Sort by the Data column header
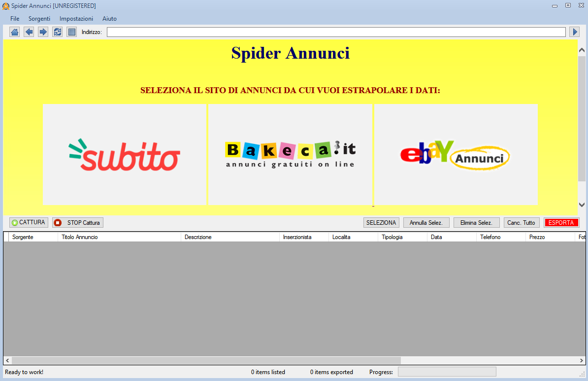Screen dimensions: 588x381 [x=452, y=237]
